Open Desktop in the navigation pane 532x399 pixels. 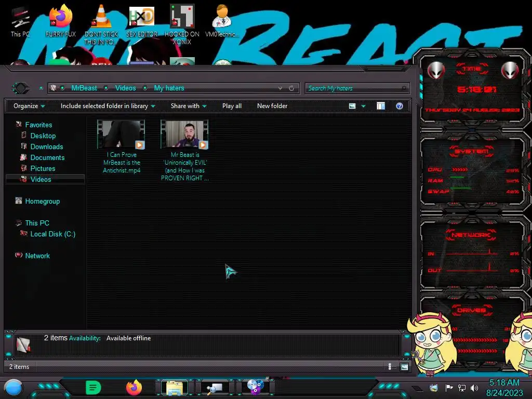[43, 136]
